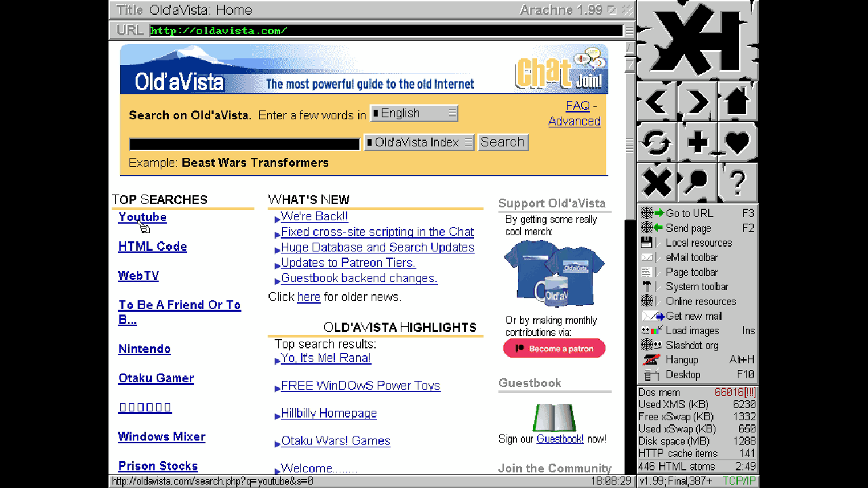The height and width of the screenshot is (488, 868).
Task: Open the eMail toolbar
Action: [x=697, y=257]
